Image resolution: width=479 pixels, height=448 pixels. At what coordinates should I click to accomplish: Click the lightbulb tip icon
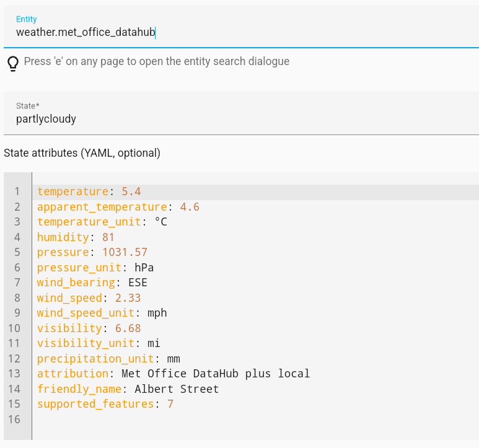coord(12,63)
